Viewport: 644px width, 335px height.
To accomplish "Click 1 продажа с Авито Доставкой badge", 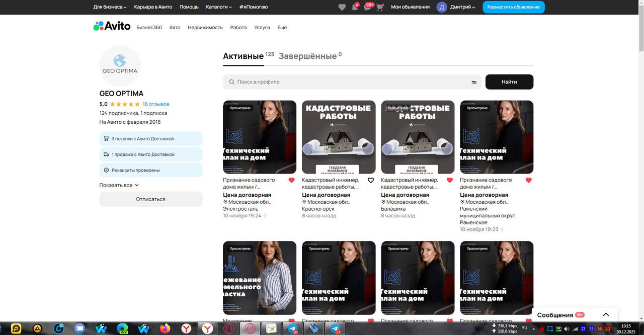I will click(x=151, y=154).
